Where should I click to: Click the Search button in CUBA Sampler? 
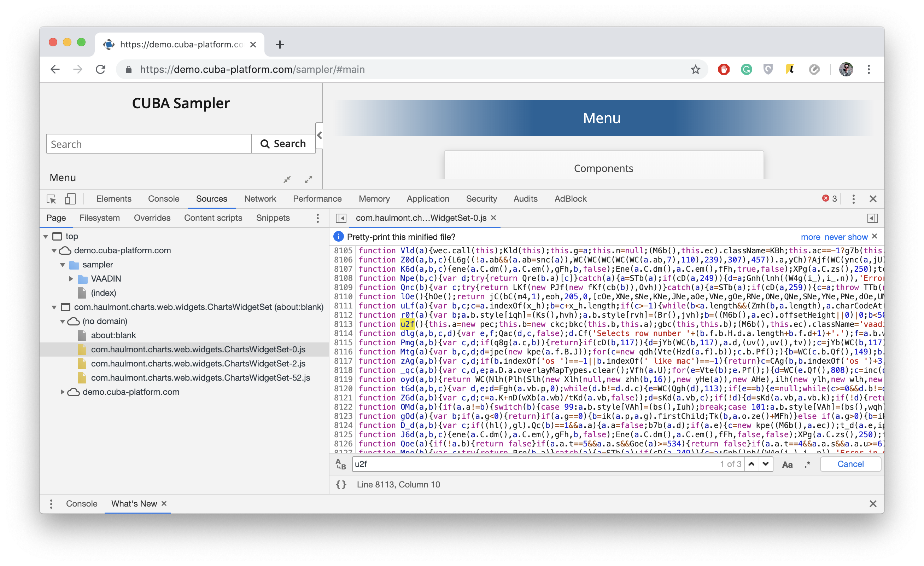point(283,144)
